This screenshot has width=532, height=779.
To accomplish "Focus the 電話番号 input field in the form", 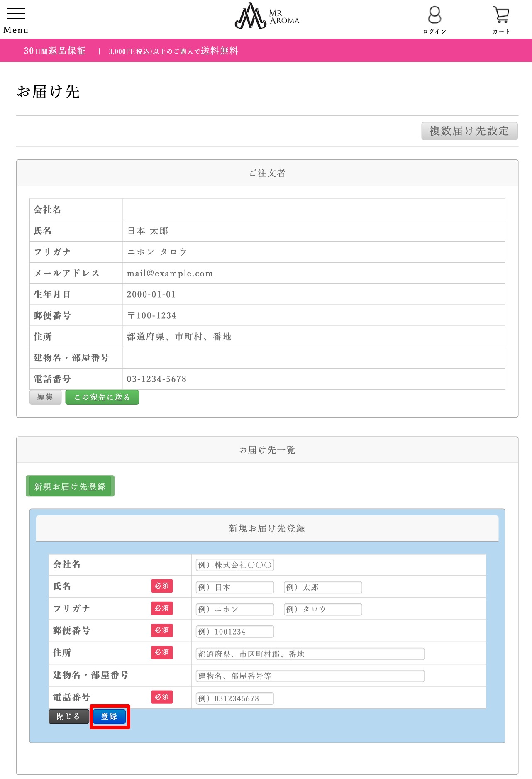I will (x=235, y=698).
